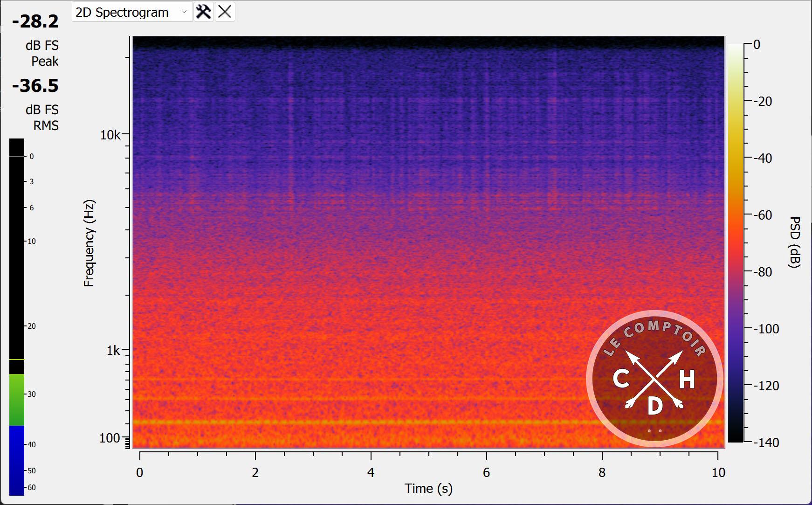Click the Peak label under the dB FS reading
The image size is (812, 505).
(x=45, y=61)
